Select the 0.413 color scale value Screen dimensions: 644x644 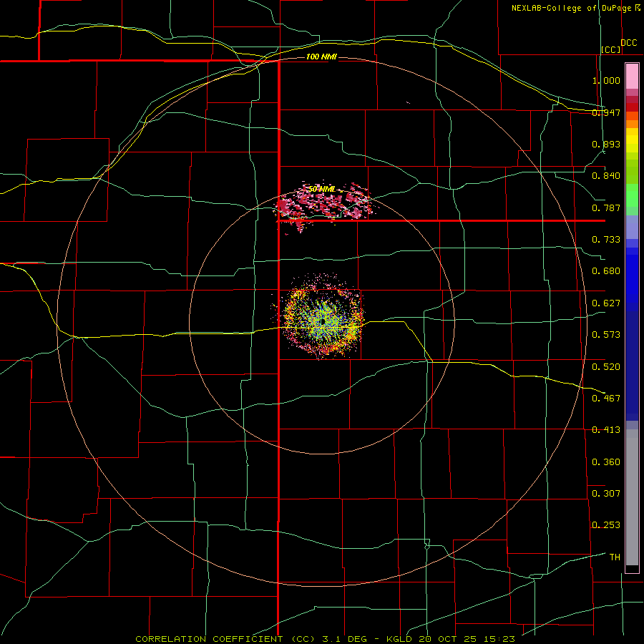[x=606, y=430]
